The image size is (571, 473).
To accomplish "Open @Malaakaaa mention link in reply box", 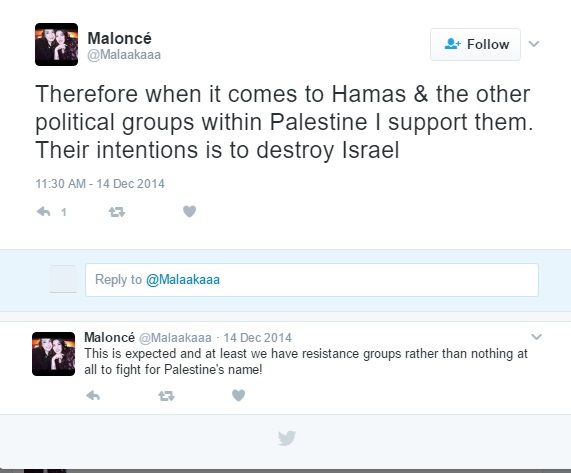I will [x=183, y=280].
